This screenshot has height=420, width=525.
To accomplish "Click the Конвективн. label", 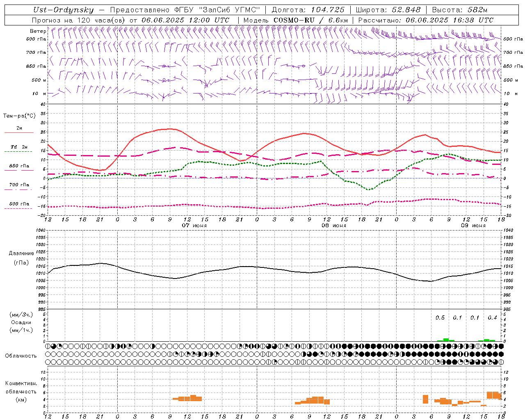I will coord(21,383).
